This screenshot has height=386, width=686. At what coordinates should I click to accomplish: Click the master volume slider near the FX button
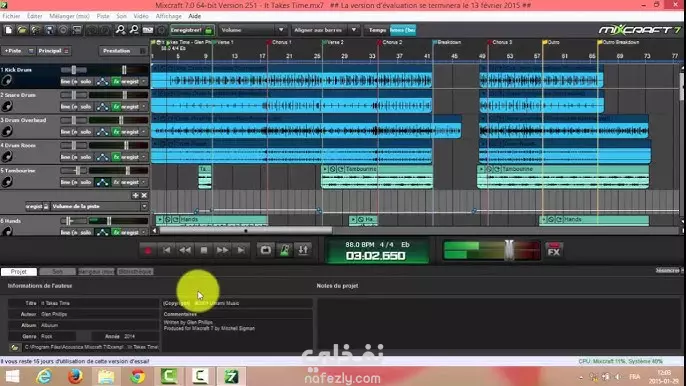pyautogui.click(x=509, y=250)
